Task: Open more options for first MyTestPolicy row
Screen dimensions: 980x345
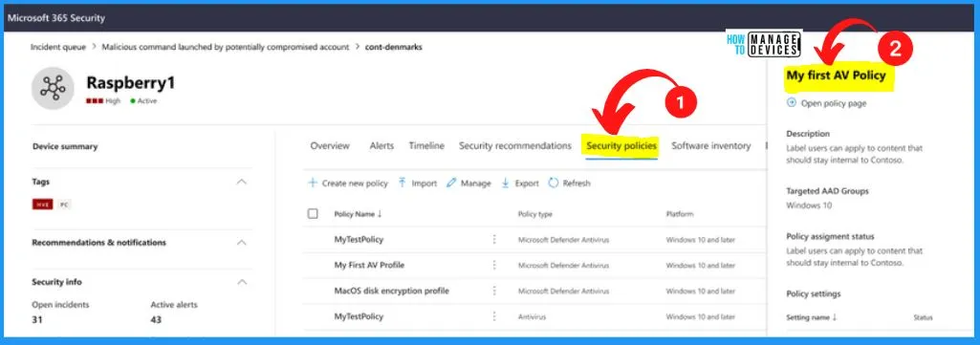Action: coord(494,239)
